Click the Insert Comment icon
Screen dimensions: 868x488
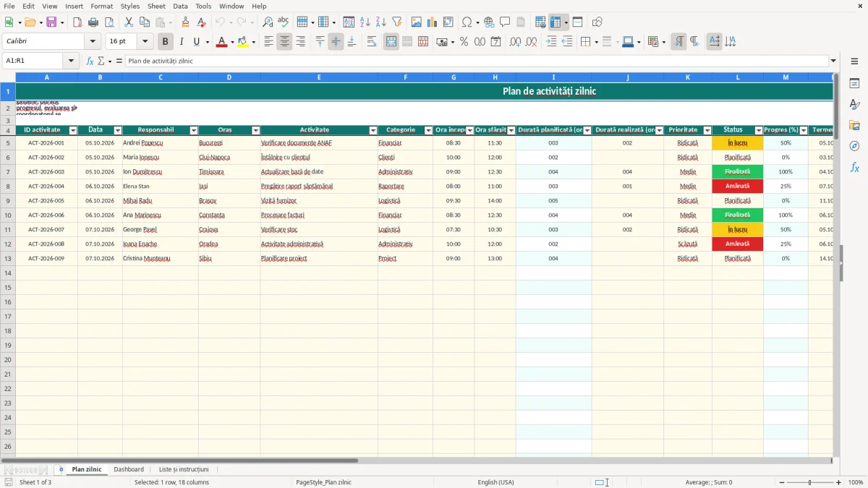[x=505, y=22]
